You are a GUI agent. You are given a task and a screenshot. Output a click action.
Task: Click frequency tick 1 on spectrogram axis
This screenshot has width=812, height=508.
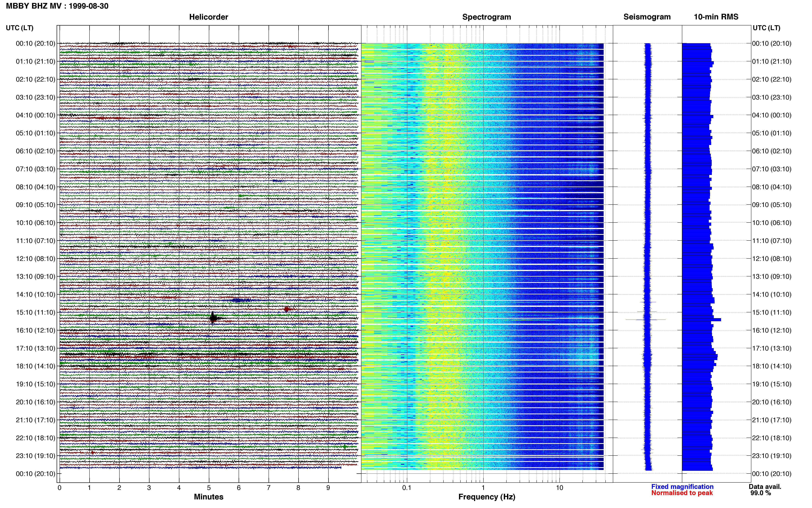click(483, 487)
